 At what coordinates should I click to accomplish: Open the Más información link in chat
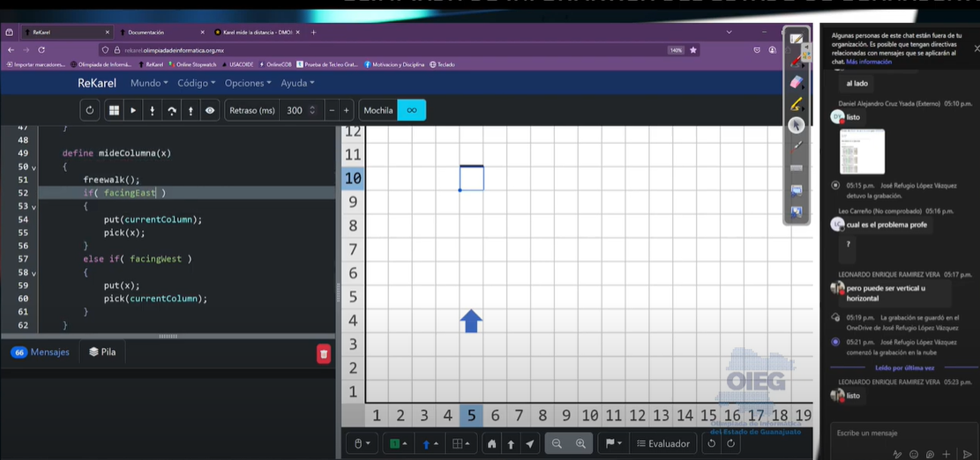pyautogui.click(x=869, y=63)
